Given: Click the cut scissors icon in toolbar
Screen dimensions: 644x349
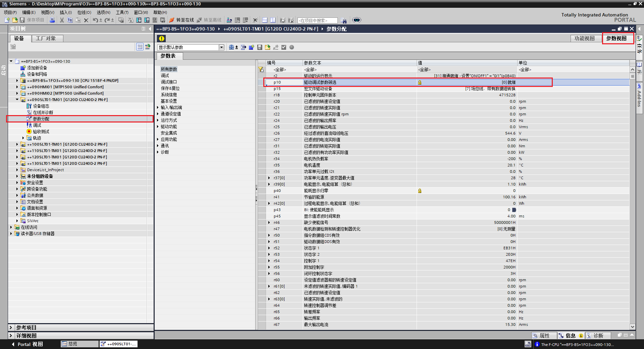Looking at the screenshot, I should [x=62, y=20].
